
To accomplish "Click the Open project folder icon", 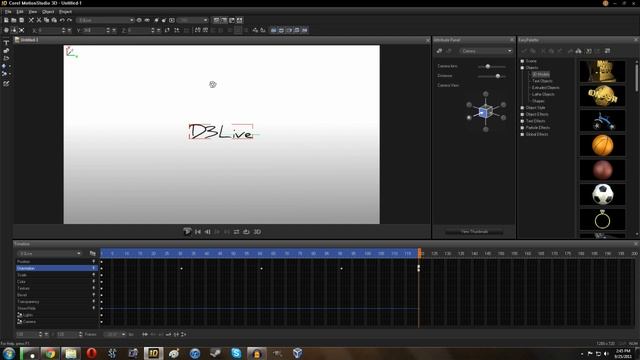I will [14, 20].
